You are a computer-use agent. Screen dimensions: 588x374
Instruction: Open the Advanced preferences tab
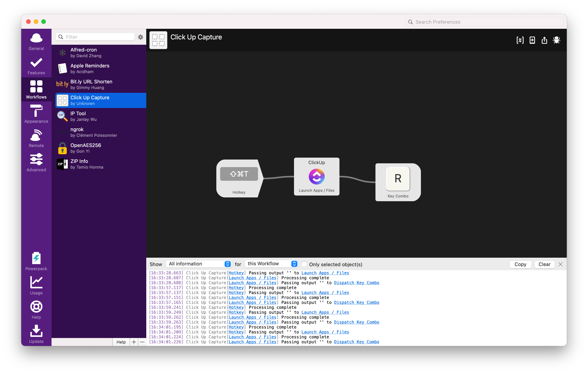coord(36,162)
